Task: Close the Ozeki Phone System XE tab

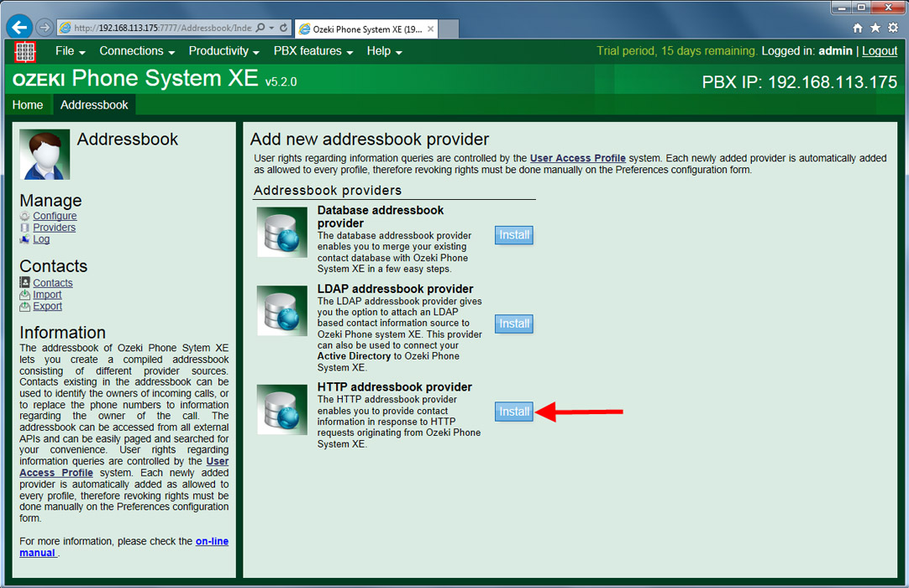Action: (430, 29)
